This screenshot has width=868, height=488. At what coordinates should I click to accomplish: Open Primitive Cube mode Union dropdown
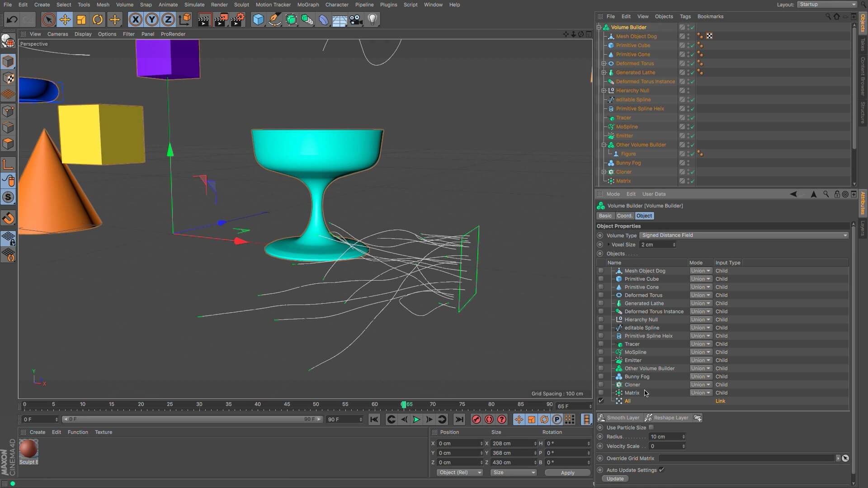[x=700, y=279]
